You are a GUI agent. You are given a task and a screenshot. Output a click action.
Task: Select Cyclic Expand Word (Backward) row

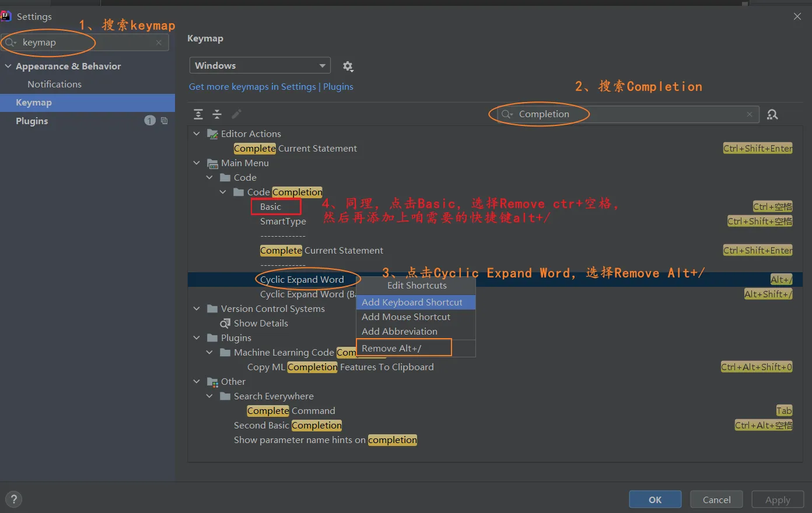pos(308,294)
